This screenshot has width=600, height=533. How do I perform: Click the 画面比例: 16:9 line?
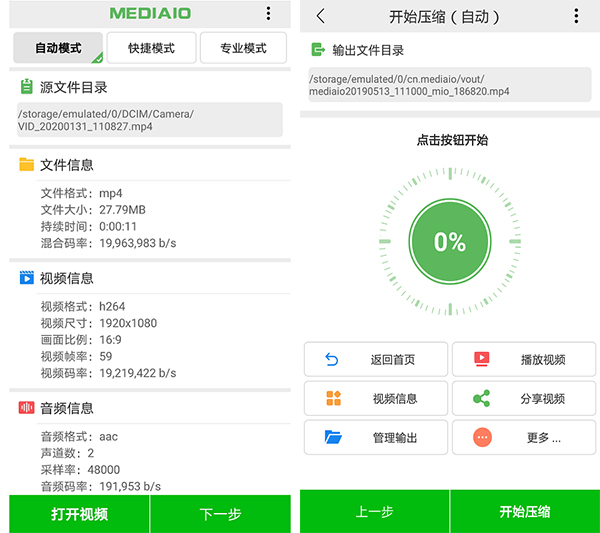81,340
